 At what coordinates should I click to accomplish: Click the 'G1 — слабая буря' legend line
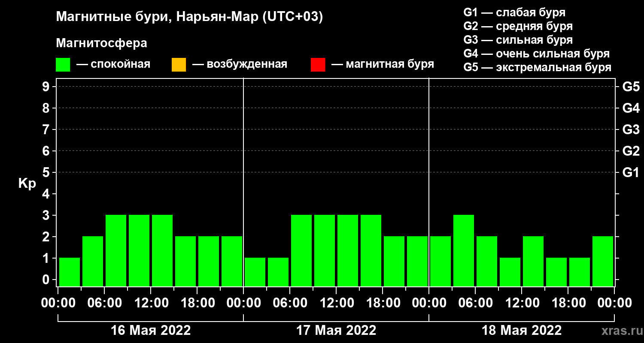point(514,12)
